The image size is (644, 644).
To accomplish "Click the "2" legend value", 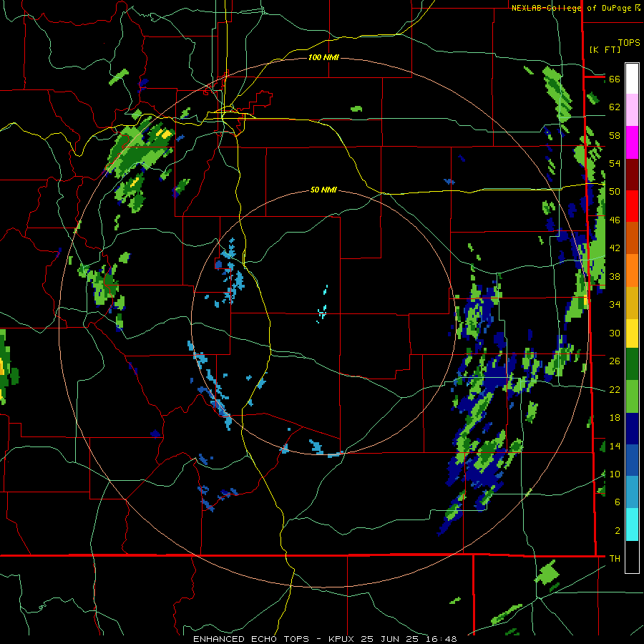I will coord(618,531).
